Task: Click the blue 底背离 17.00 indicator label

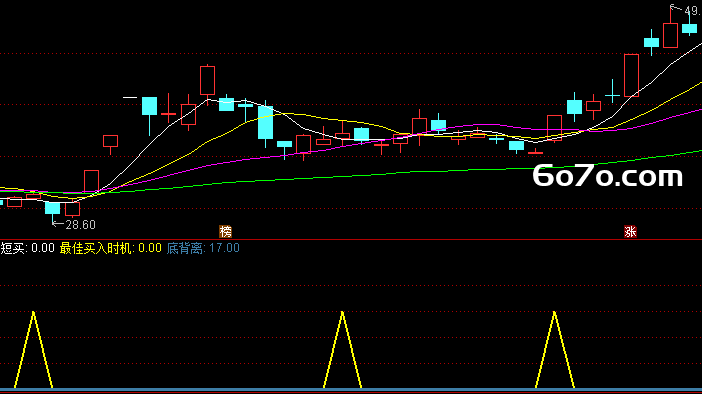Action: [203, 248]
